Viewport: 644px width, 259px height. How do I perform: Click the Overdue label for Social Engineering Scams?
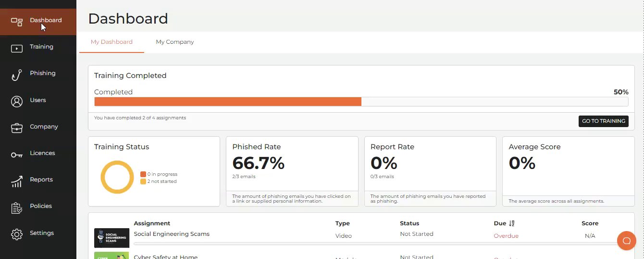(x=506, y=236)
